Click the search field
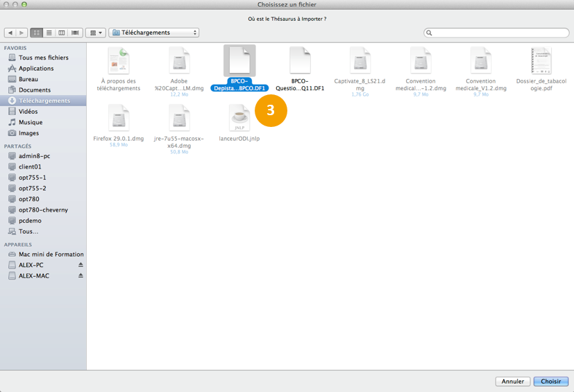Screen dimensions: 574x392 498,33
